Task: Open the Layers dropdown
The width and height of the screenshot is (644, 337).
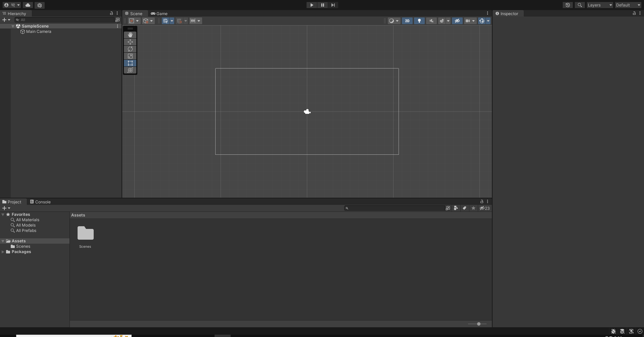Action: pos(600,5)
